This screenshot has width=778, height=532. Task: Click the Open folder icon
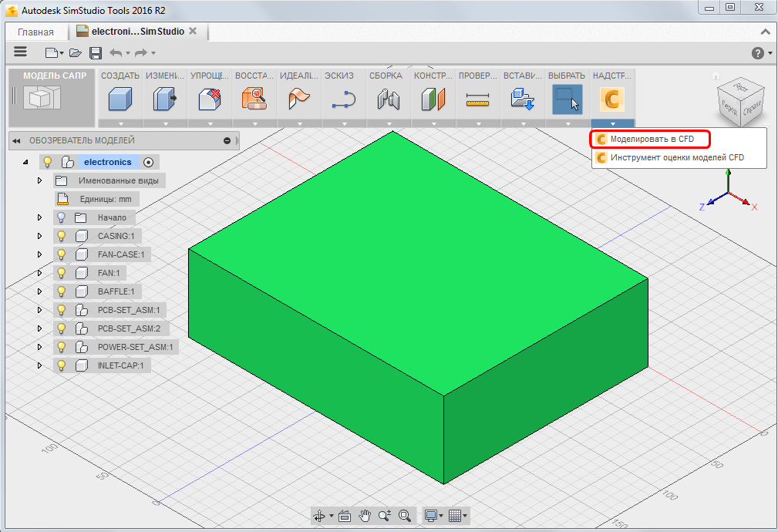[75, 52]
